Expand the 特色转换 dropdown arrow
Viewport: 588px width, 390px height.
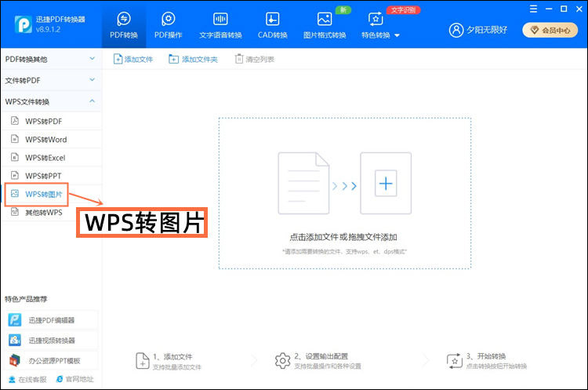(397, 35)
